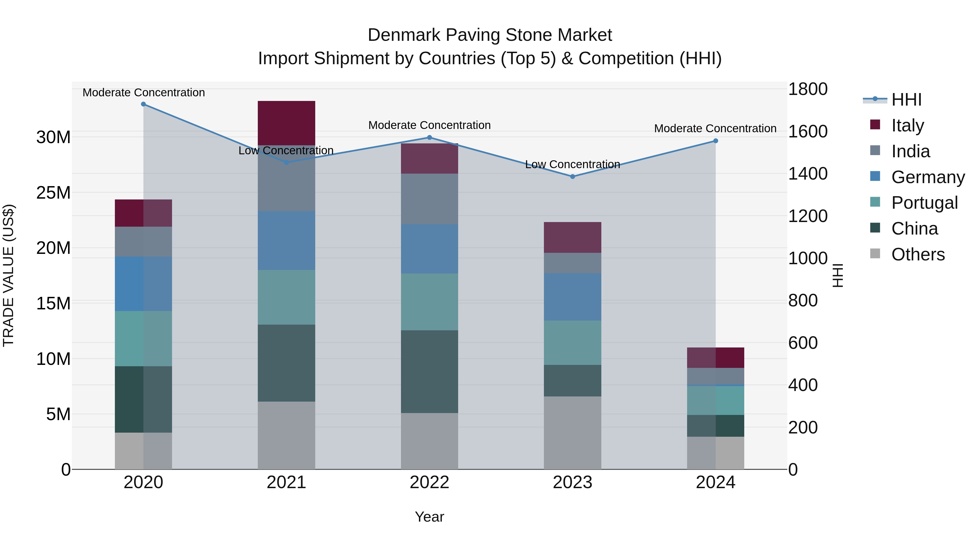Click the Italy segment of the 2020 bar
This screenshot has height=551, width=980.
pos(143,213)
